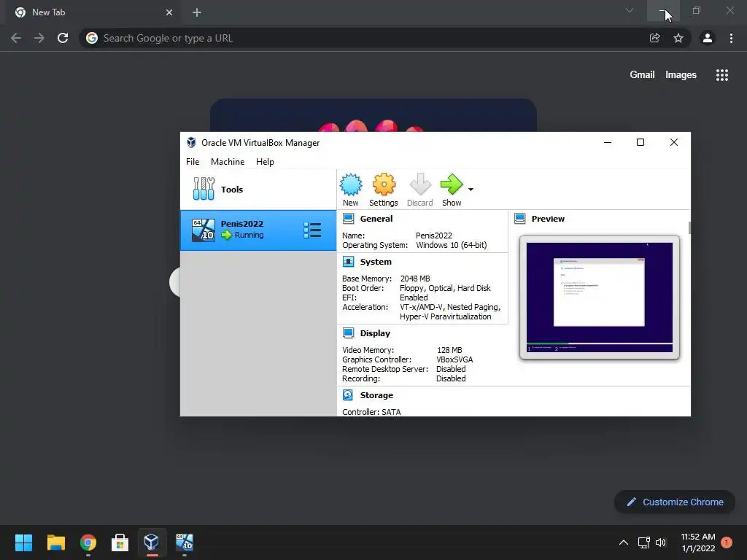Click Chrome back navigation arrow
The image size is (747, 560).
[x=16, y=38]
